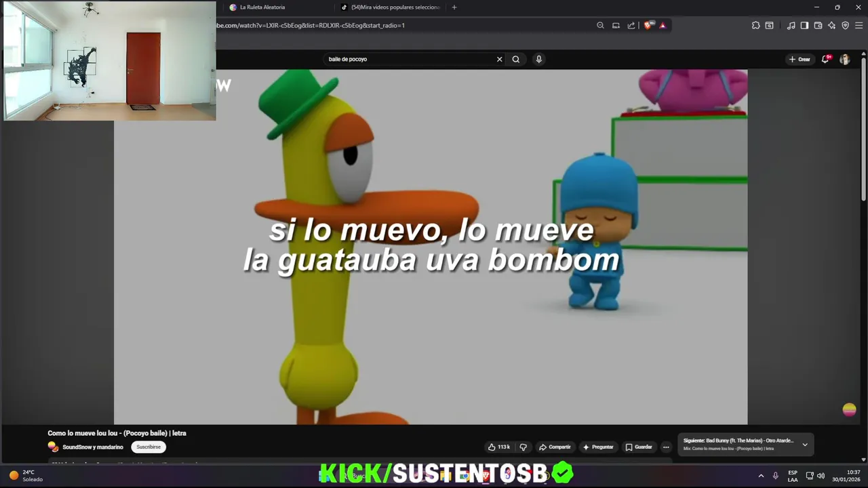Click the YouTube search magnifier button
The width and height of the screenshot is (868, 488).
click(516, 59)
